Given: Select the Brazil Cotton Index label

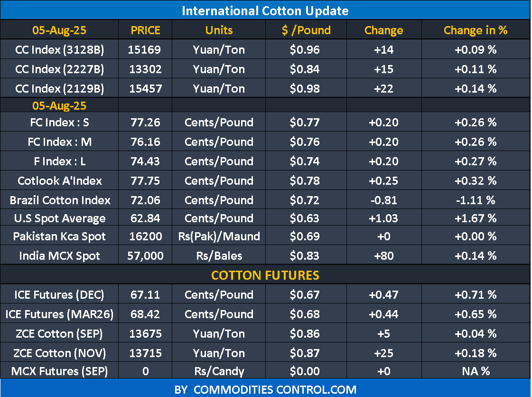Looking at the screenshot, I should click(60, 200).
